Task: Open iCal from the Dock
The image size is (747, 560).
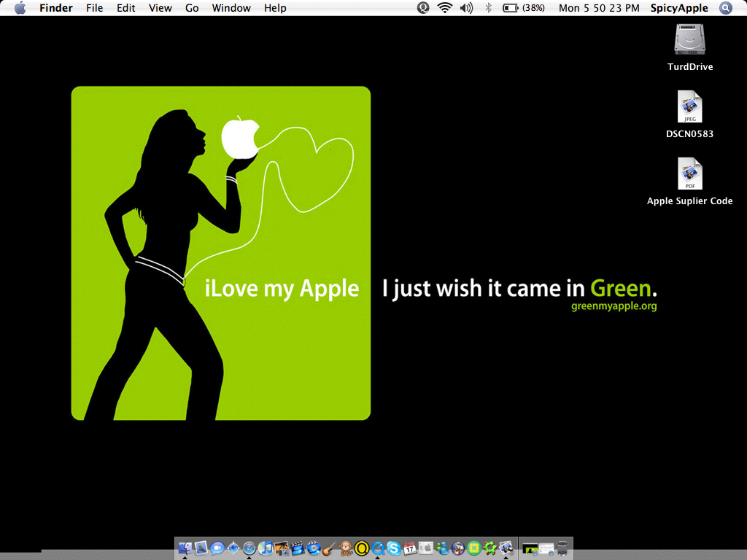Action: (410, 548)
